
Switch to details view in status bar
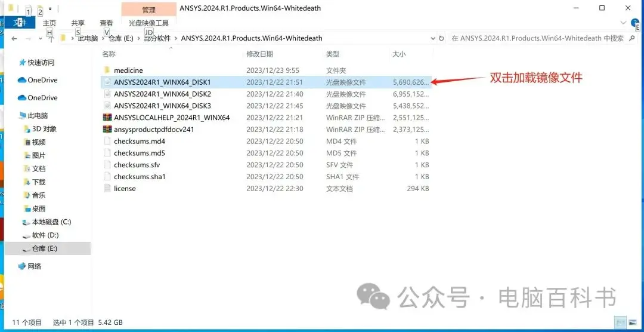621,322
